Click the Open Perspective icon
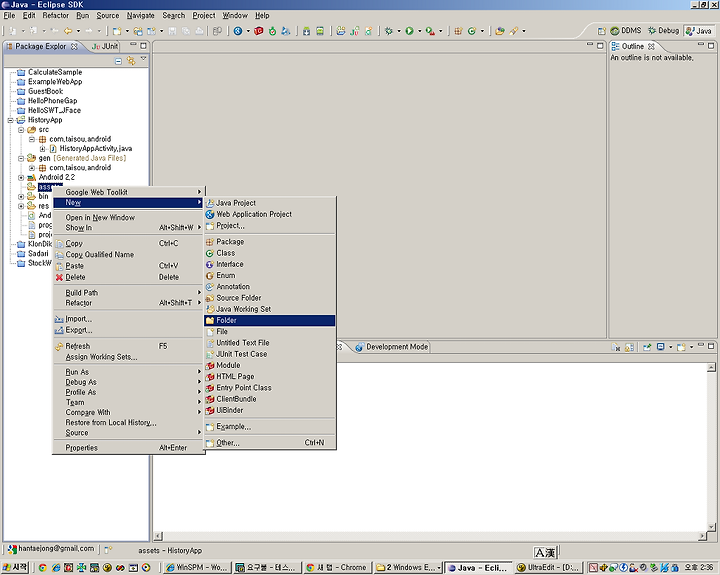 (x=601, y=31)
